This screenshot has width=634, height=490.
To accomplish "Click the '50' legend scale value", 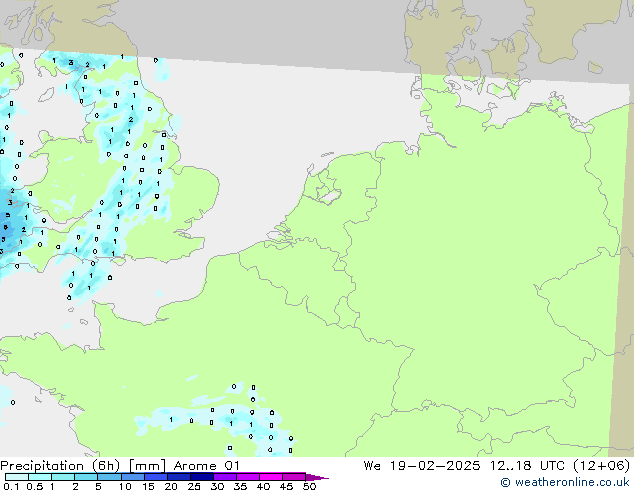I will coord(309,486).
